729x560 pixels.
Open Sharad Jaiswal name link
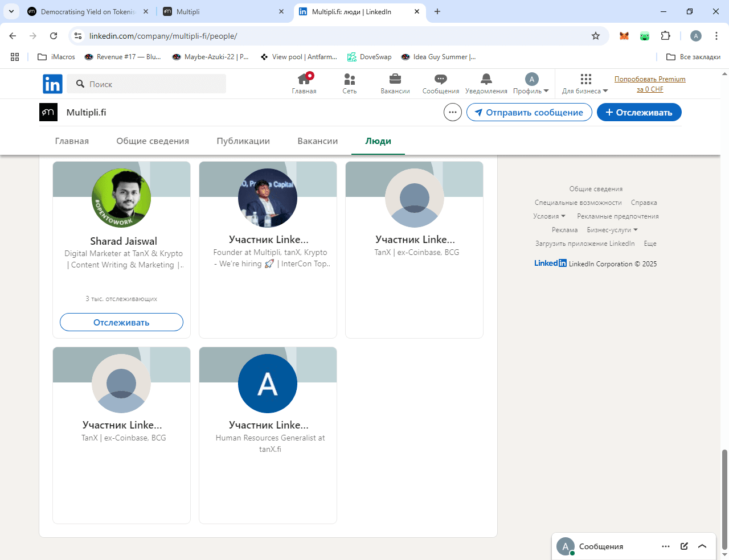point(124,241)
